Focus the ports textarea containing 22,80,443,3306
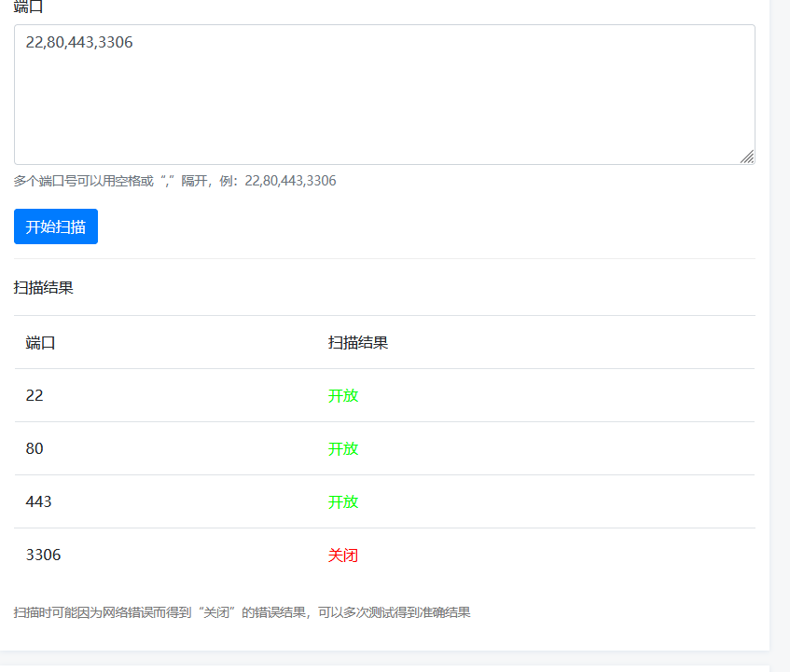The height and width of the screenshot is (672, 790). click(x=384, y=95)
